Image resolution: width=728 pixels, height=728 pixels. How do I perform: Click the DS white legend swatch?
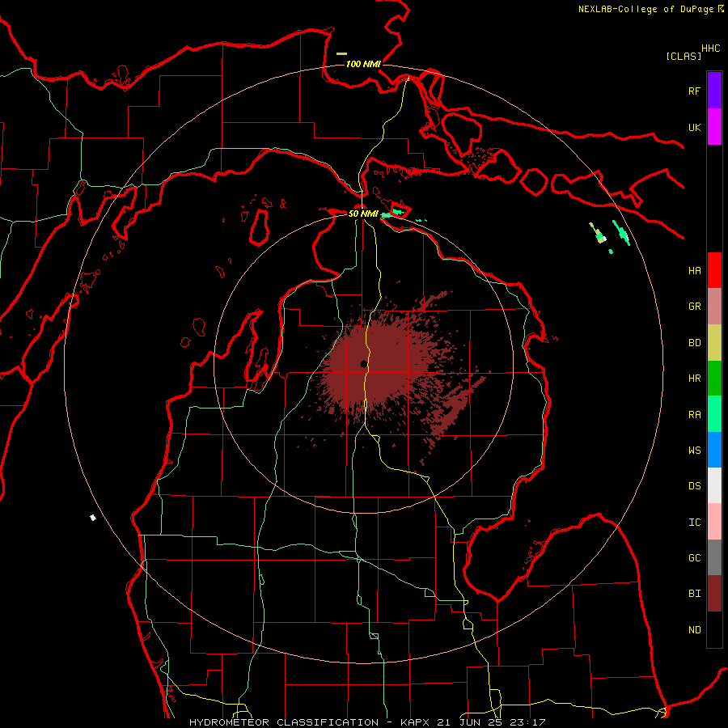(x=714, y=485)
